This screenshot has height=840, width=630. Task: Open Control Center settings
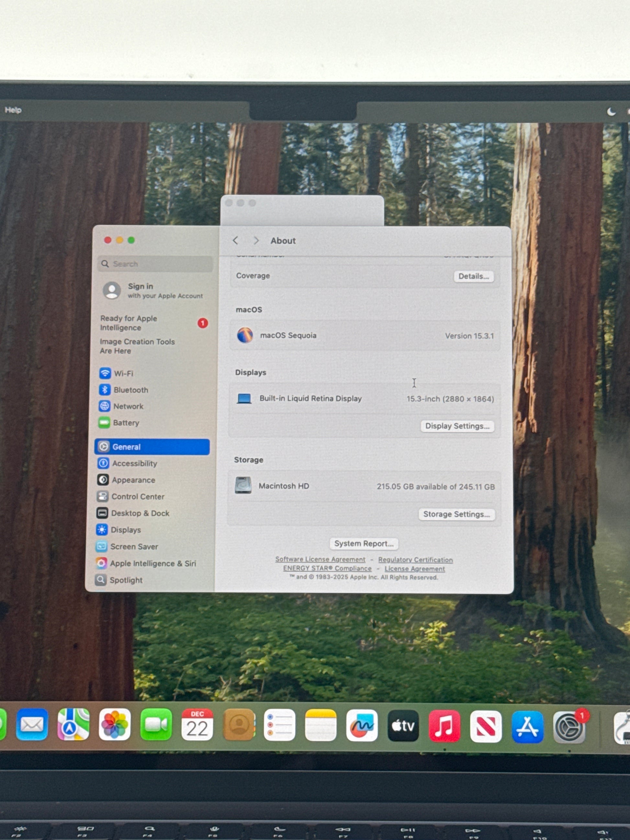coord(138,496)
